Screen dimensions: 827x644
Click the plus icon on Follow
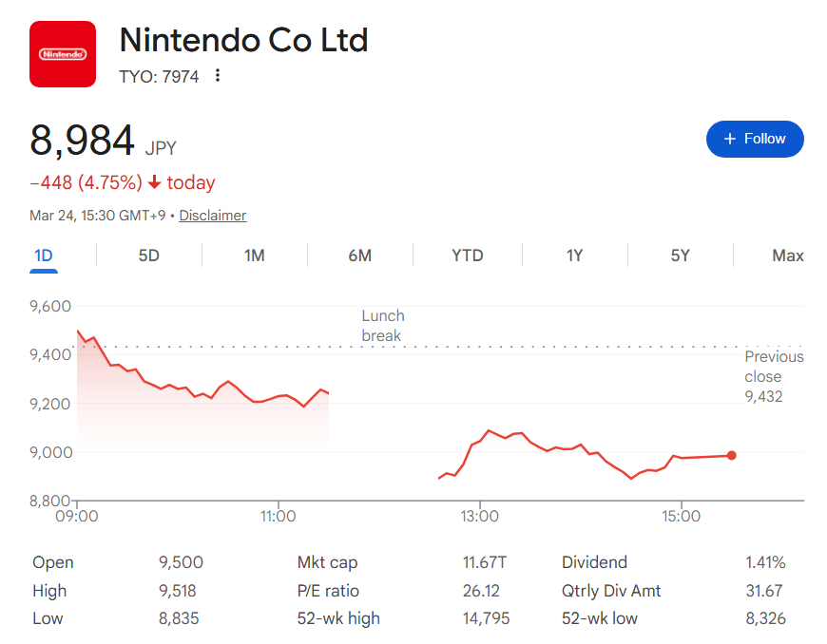point(730,139)
